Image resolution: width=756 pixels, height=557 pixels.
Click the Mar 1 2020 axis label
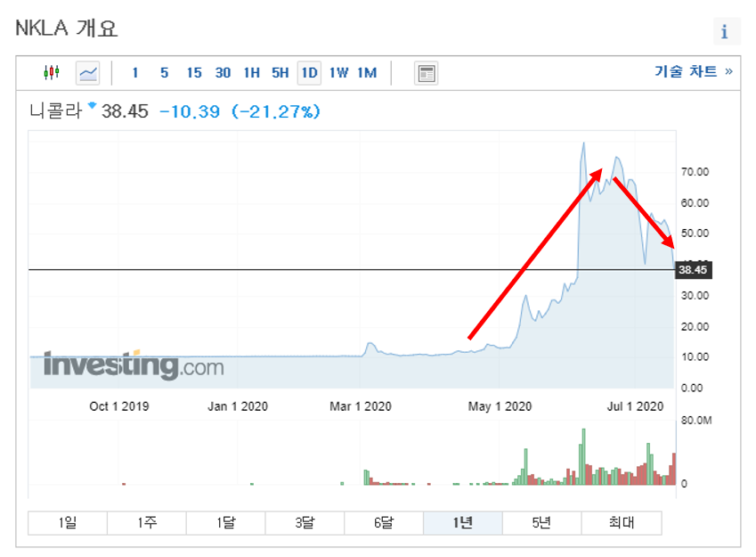click(x=360, y=406)
